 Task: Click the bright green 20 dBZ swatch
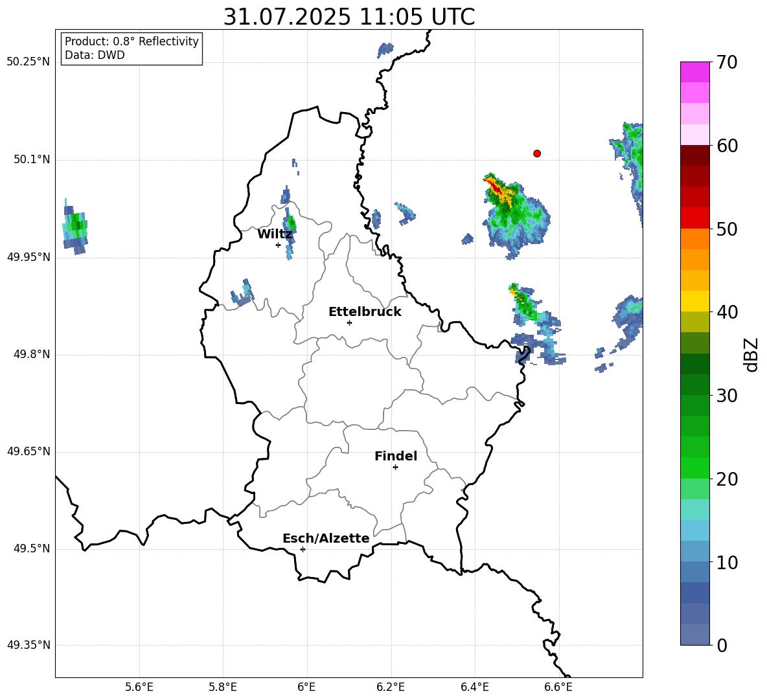694,468
